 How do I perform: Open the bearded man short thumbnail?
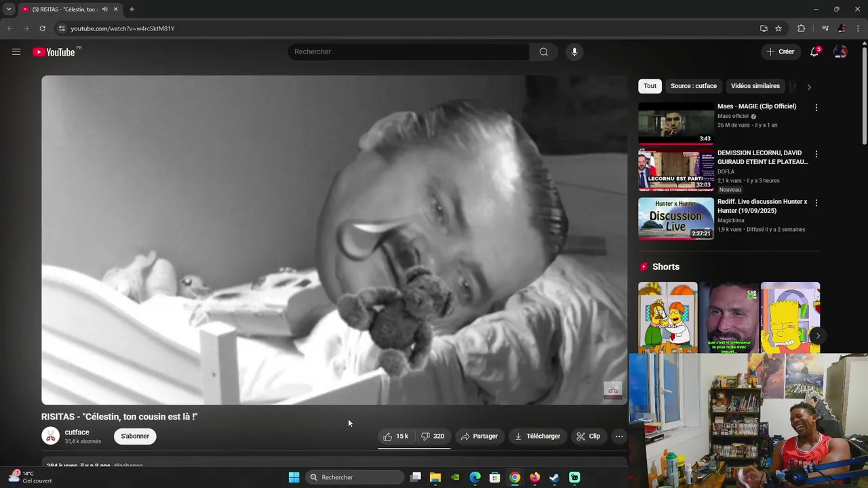tap(729, 318)
